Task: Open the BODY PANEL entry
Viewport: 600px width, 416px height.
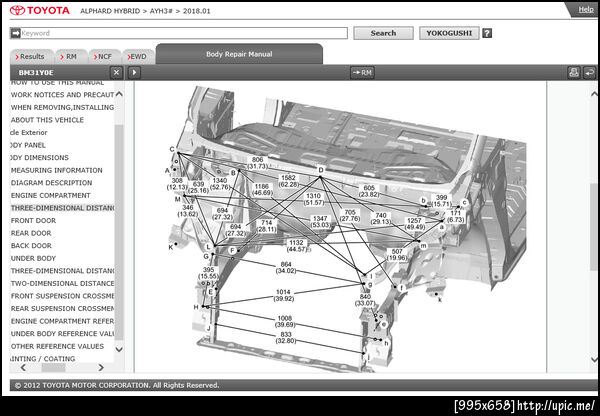Action: click(28, 145)
